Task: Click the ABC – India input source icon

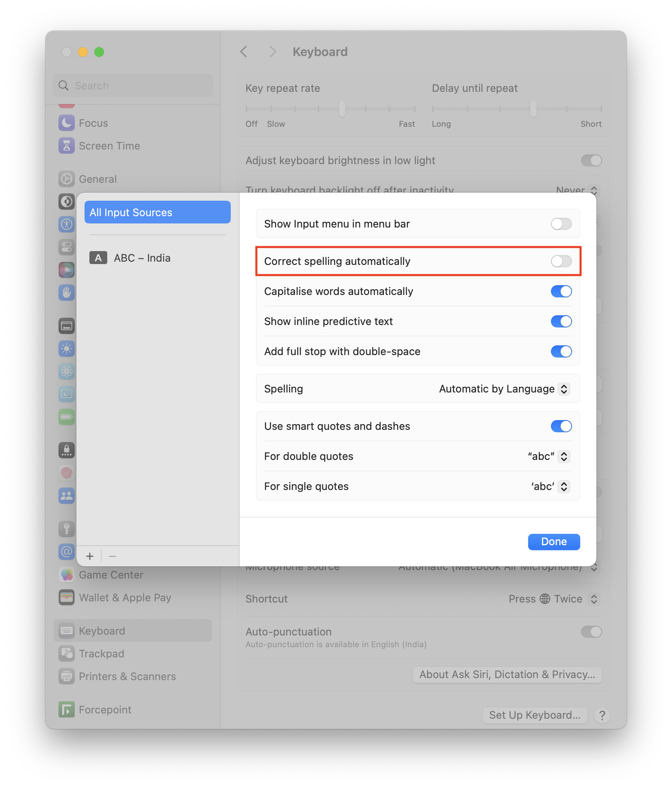Action: (98, 258)
